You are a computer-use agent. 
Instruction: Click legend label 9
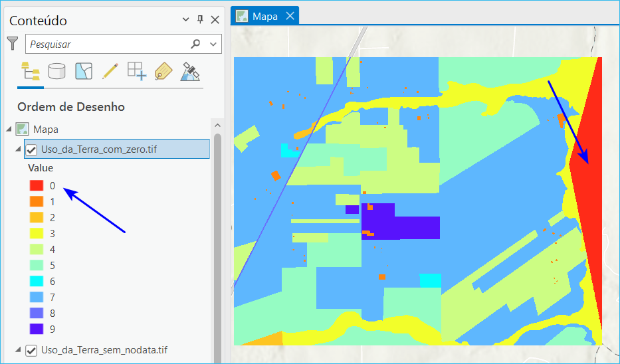point(52,329)
